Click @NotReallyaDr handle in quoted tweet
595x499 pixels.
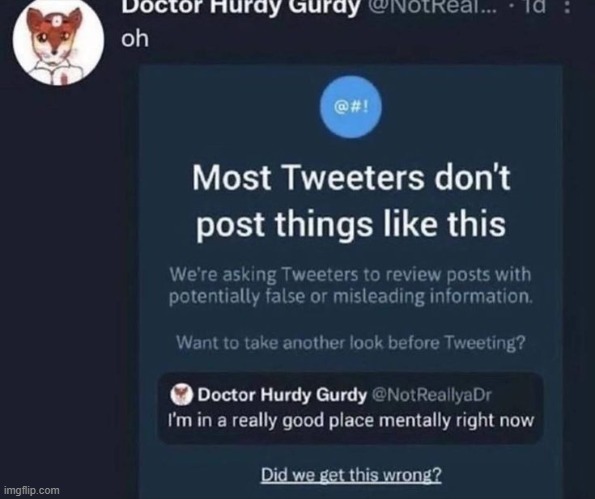click(x=431, y=395)
